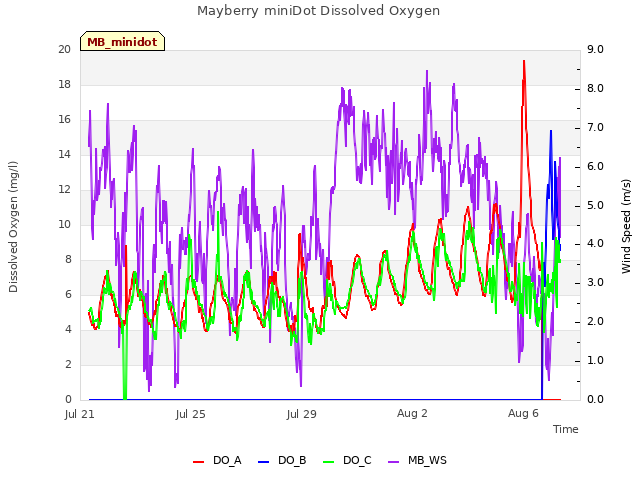Screen dimensions: 640x480
Task: Click the Jul 21 date tick label
Action: [x=80, y=414]
